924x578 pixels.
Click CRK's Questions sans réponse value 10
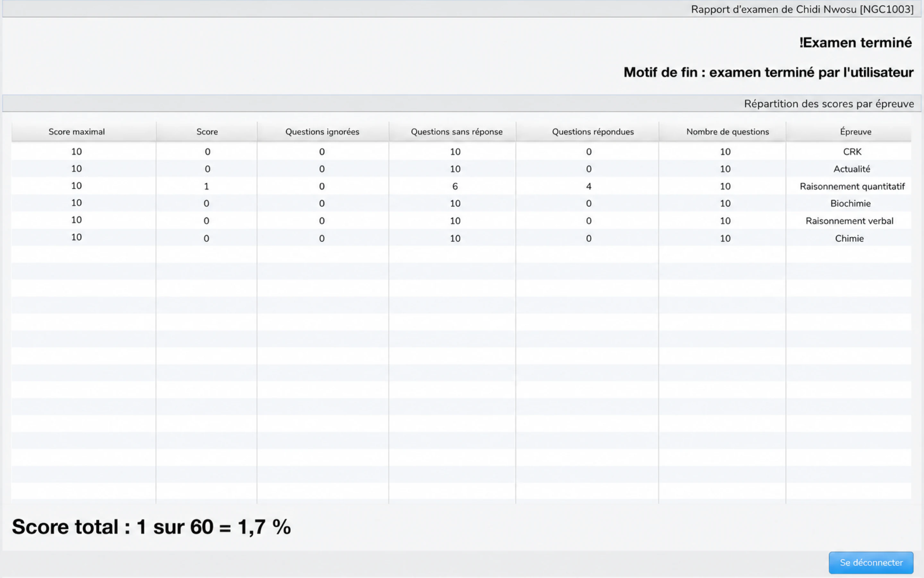click(455, 152)
